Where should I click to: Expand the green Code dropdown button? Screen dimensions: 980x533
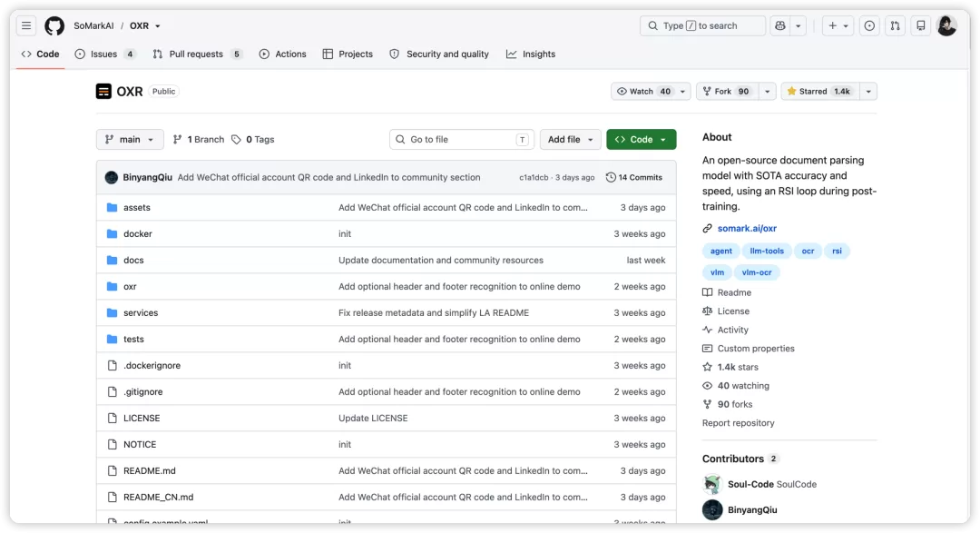pyautogui.click(x=642, y=140)
